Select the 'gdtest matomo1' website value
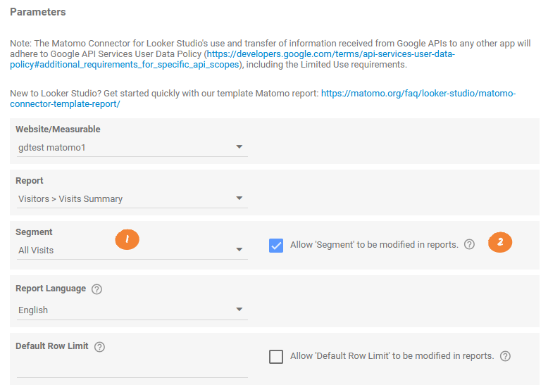 coord(51,147)
